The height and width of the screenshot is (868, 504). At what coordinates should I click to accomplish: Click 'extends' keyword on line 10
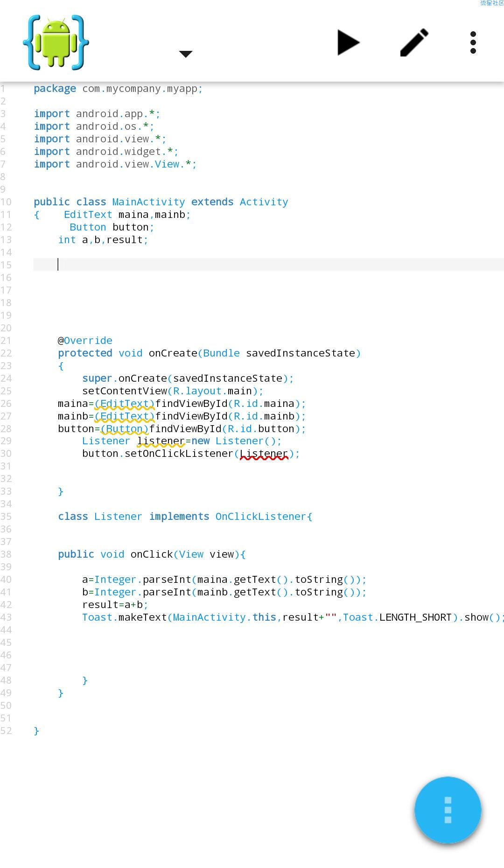point(212,202)
